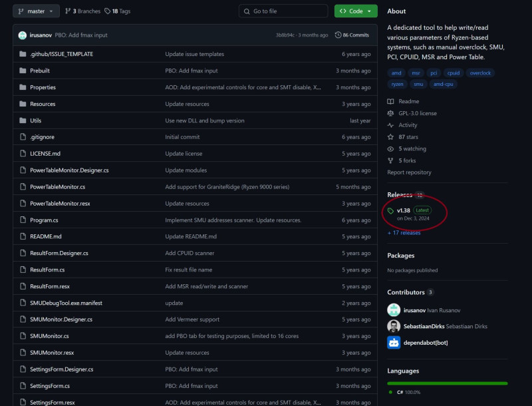Click SebastiaanDirks contributor avatar
Image resolution: width=532 pixels, height=406 pixels.
click(x=394, y=326)
